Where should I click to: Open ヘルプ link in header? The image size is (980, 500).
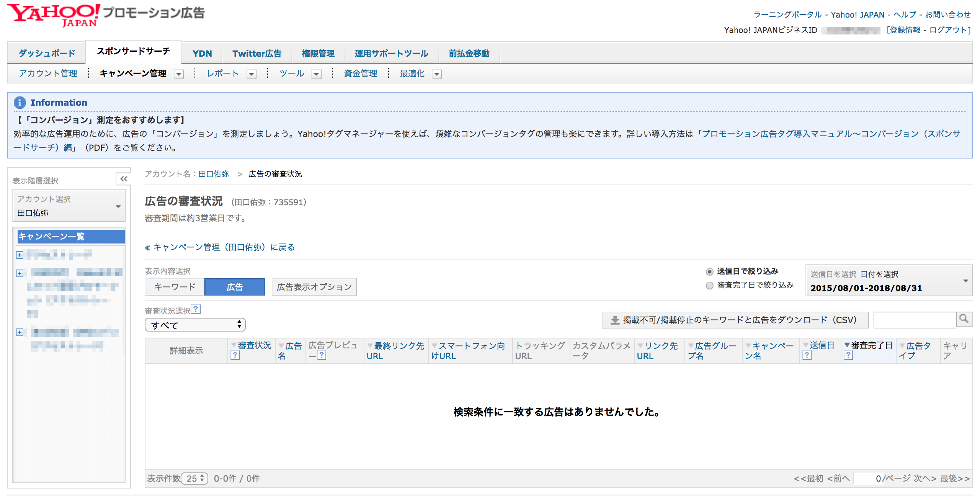905,15
